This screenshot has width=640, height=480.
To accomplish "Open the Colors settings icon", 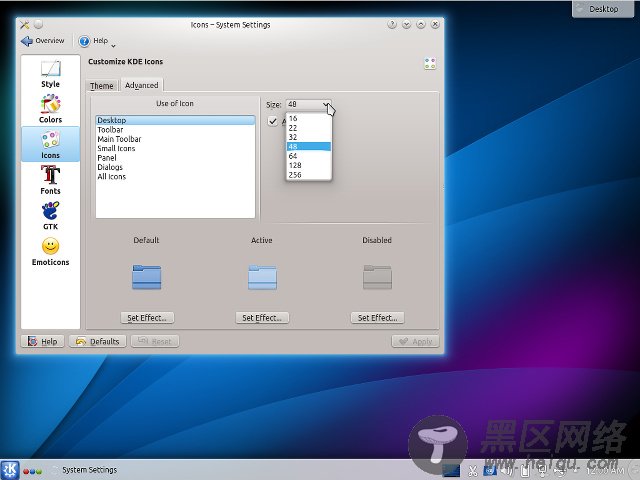I will 50,109.
